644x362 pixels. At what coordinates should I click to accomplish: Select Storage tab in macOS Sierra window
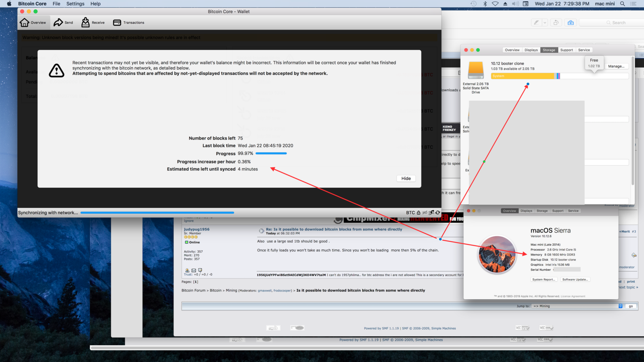point(542,211)
